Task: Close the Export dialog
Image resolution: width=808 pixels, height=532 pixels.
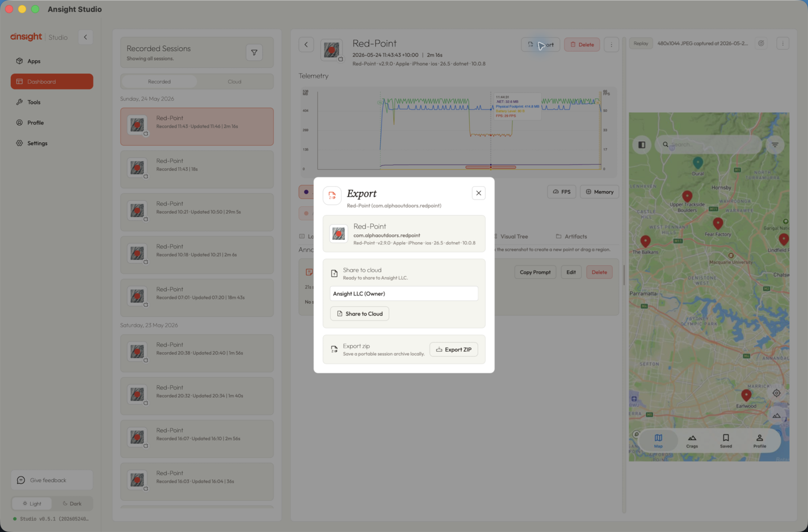Action: [478, 193]
